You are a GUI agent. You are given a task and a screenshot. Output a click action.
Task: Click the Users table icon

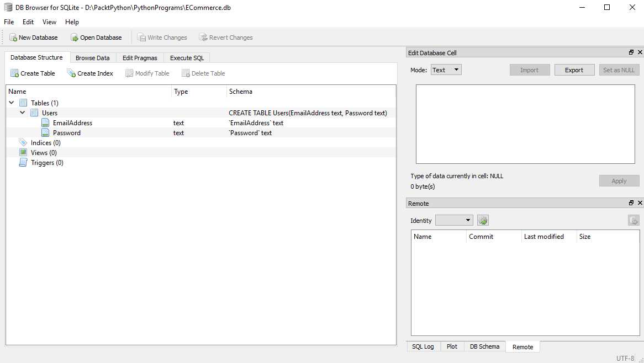pyautogui.click(x=34, y=113)
